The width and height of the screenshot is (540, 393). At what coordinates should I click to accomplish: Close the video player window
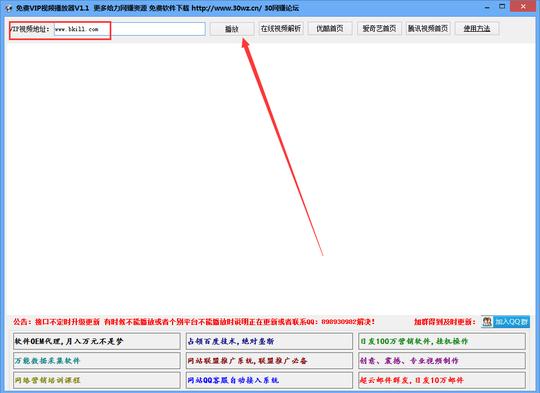pos(523,7)
